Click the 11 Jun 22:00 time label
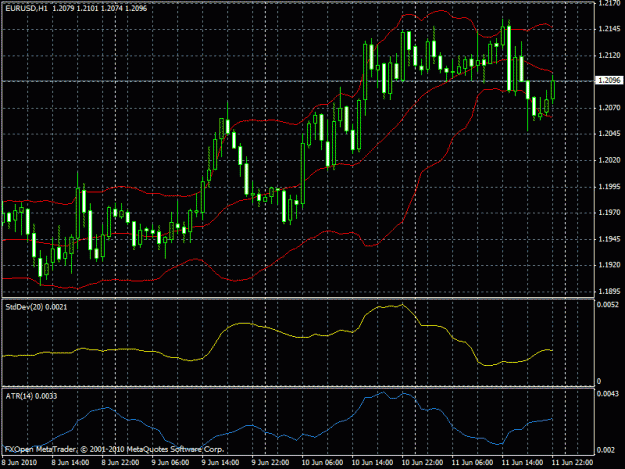The width and height of the screenshot is (625, 469). pos(572,463)
